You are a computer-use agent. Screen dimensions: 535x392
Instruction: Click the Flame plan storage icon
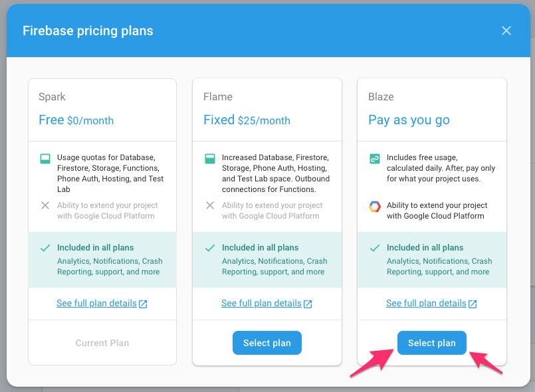pyautogui.click(x=210, y=159)
